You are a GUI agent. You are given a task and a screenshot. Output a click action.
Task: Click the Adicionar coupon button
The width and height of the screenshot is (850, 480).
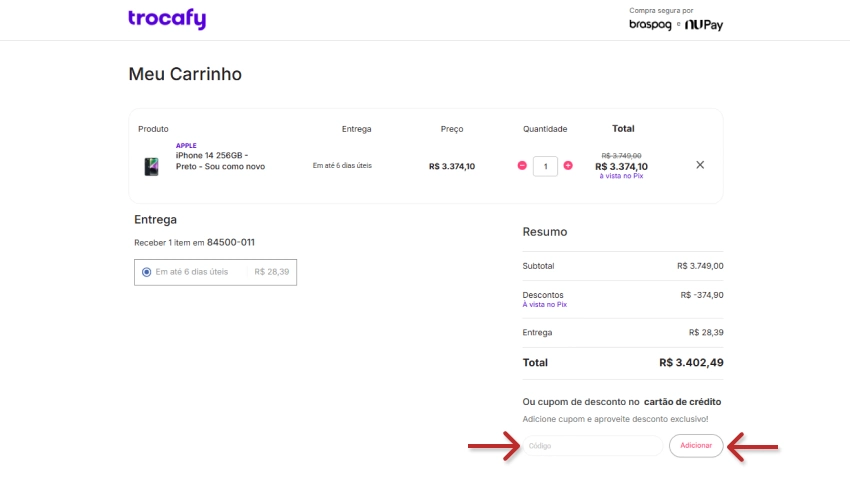coord(696,446)
